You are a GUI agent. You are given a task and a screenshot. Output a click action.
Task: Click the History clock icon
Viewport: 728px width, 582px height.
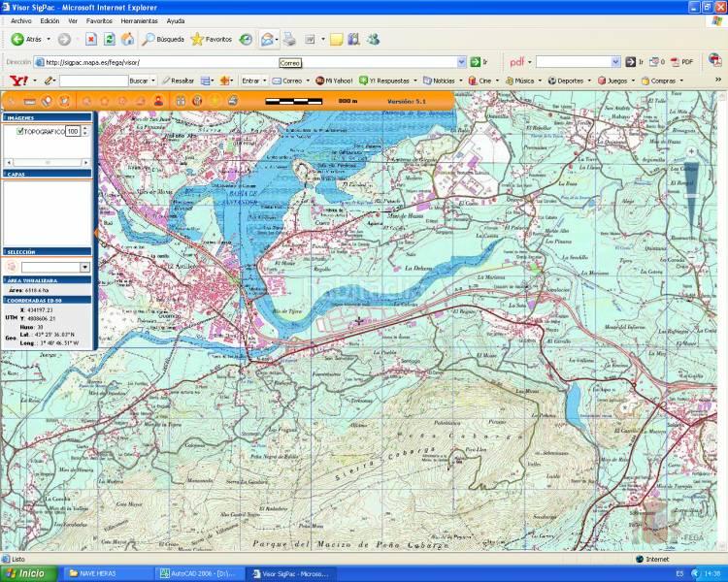[x=246, y=39]
